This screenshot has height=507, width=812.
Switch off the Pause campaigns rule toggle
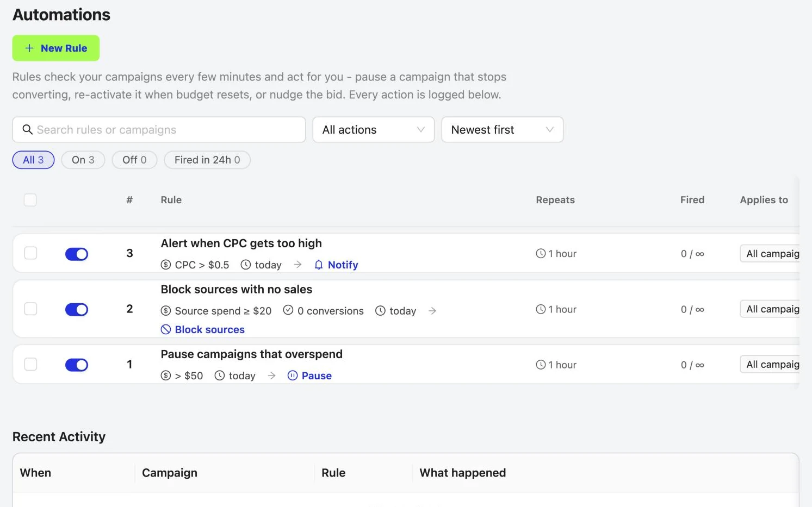click(x=77, y=365)
